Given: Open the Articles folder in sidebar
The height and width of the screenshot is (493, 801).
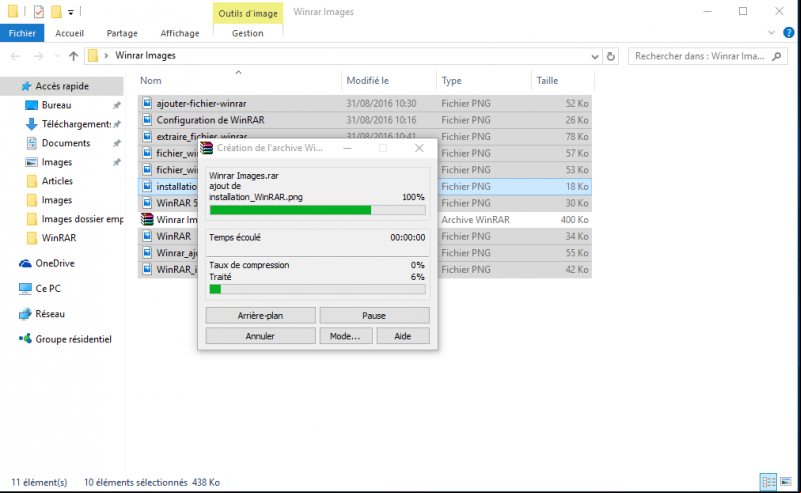Looking at the screenshot, I should coord(57,181).
